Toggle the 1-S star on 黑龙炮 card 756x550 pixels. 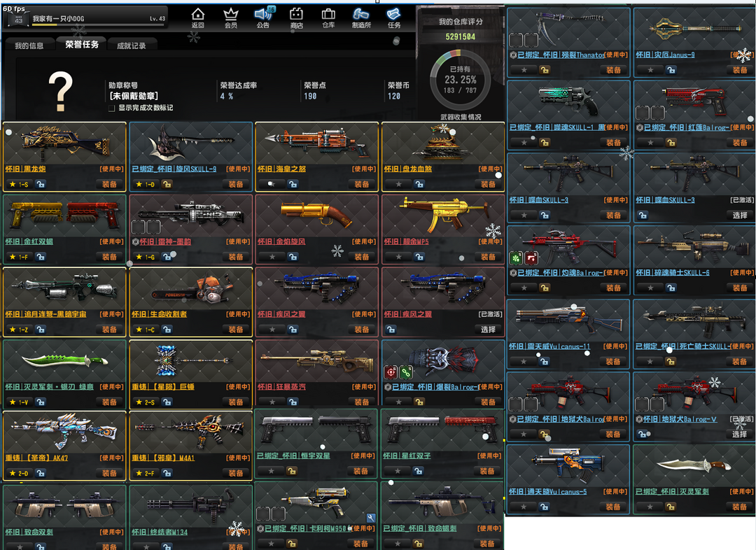(x=19, y=184)
